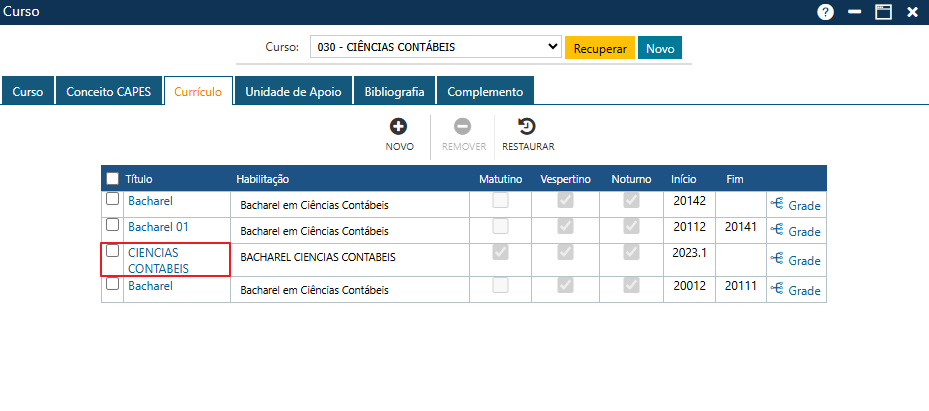
Task: Click the RESTAURAR history icon
Action: point(527,126)
